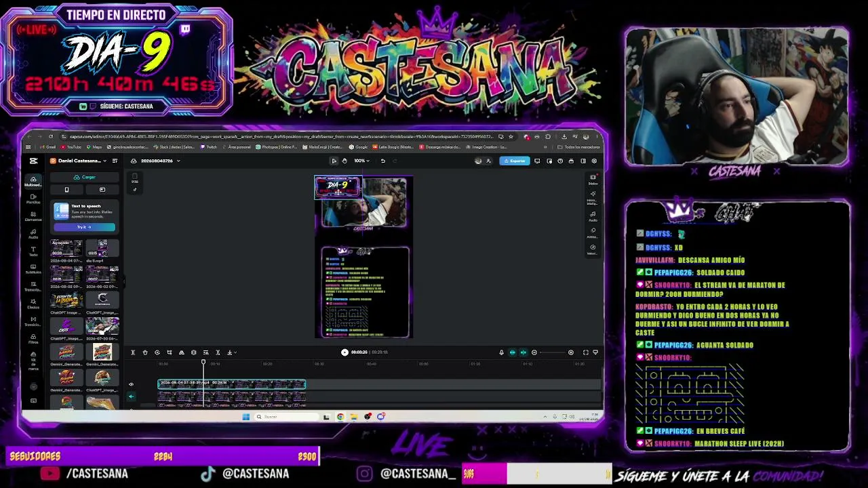Select the hand pan tool
The height and width of the screenshot is (488, 868).
coord(344,161)
